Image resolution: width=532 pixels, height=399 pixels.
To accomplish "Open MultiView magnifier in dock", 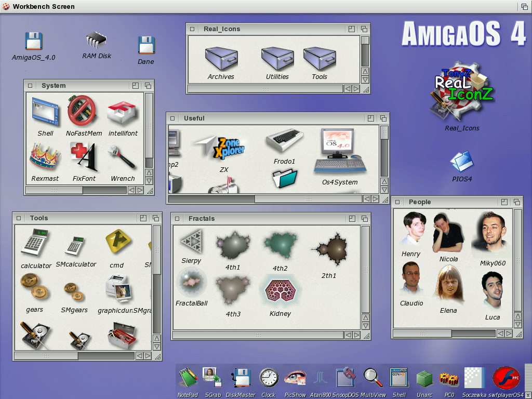I will click(373, 378).
